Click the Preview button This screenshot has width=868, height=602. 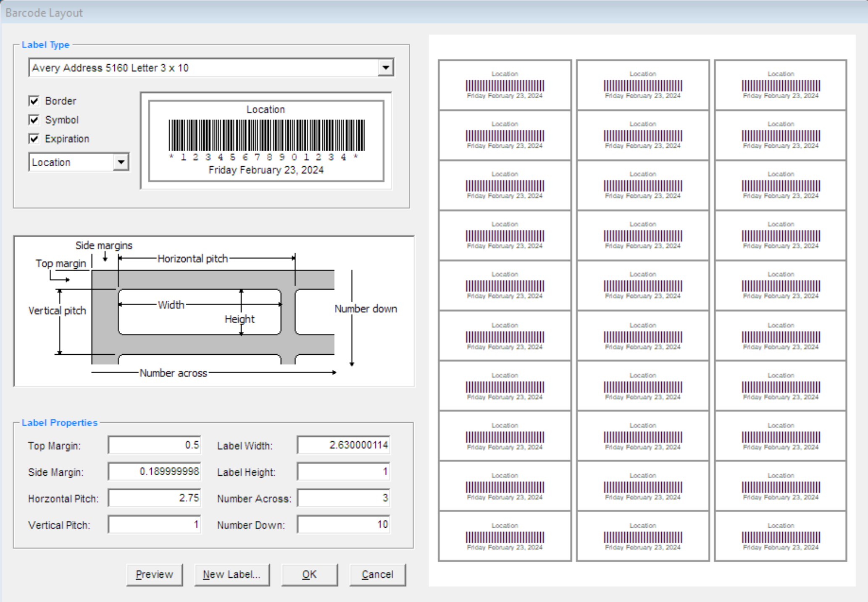(155, 575)
